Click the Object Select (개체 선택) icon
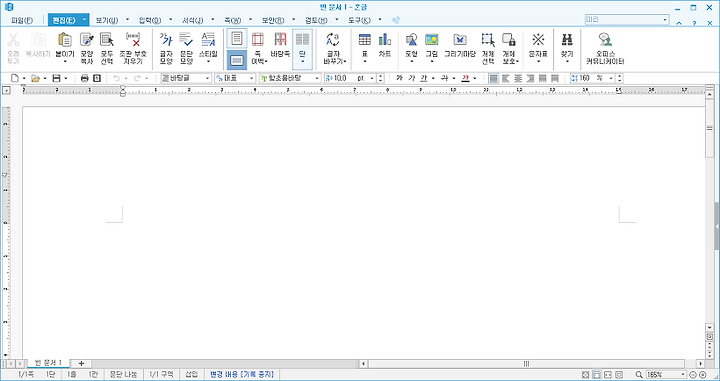This screenshot has height=381, width=720. click(488, 40)
